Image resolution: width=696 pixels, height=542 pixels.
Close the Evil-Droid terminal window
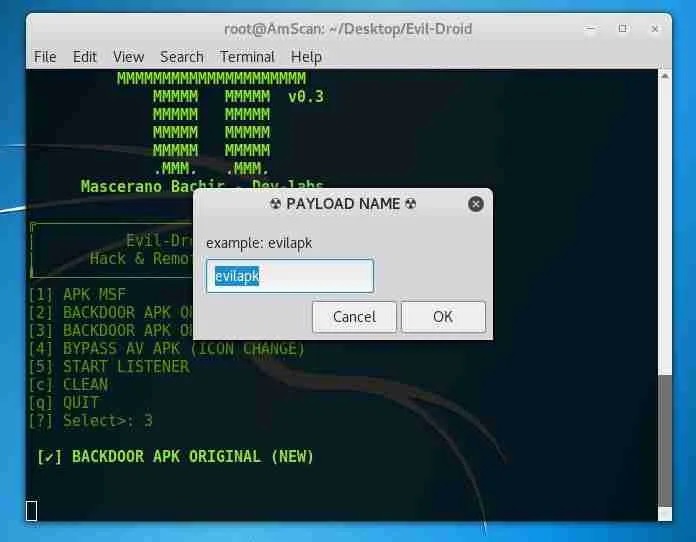pos(655,29)
